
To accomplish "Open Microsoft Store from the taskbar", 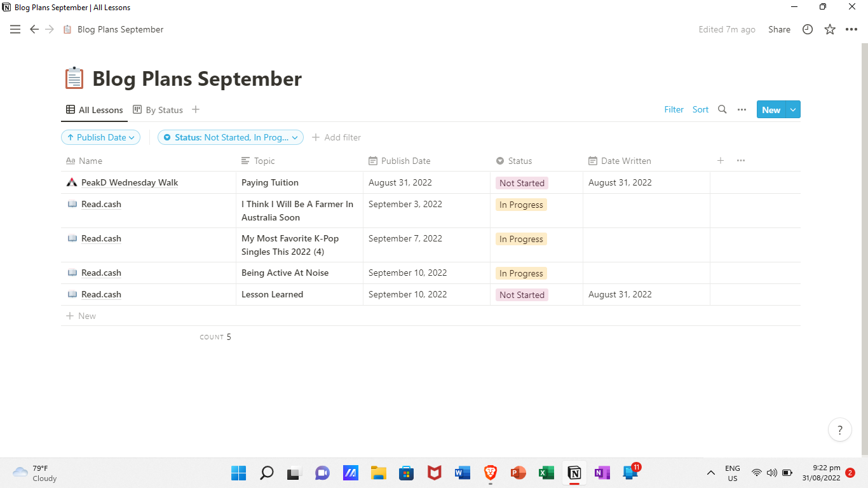I will 407,473.
